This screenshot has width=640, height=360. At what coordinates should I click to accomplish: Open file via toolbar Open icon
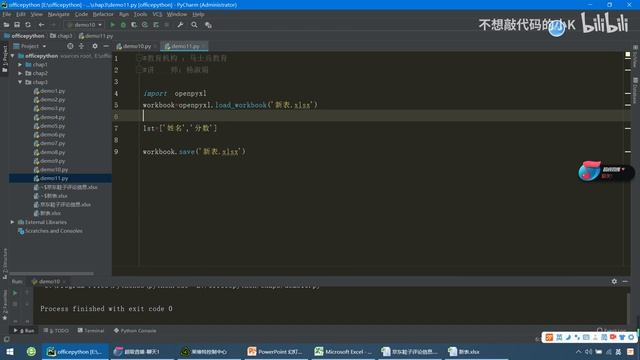coord(6,25)
